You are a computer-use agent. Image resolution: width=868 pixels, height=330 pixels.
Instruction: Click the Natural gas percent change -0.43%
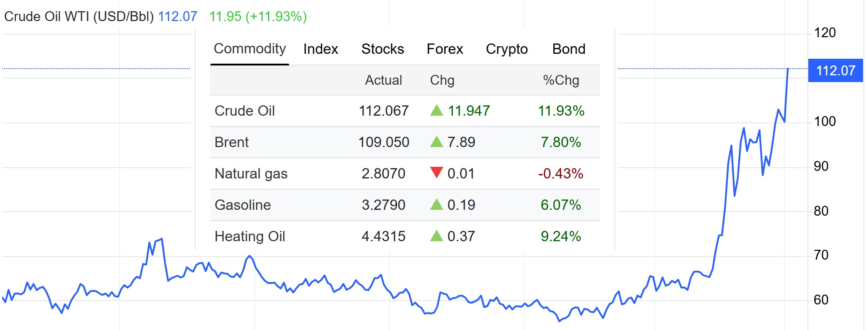click(561, 174)
